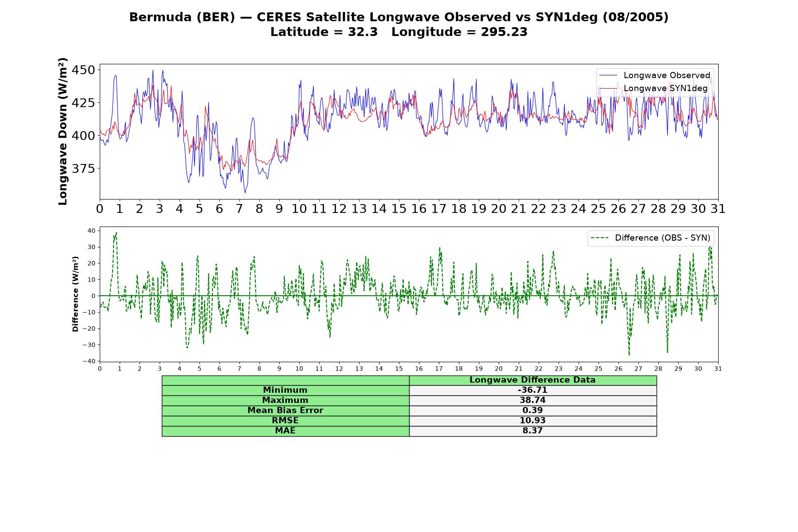
Task: Click the red SYN1deg legend line
Action: (x=608, y=88)
